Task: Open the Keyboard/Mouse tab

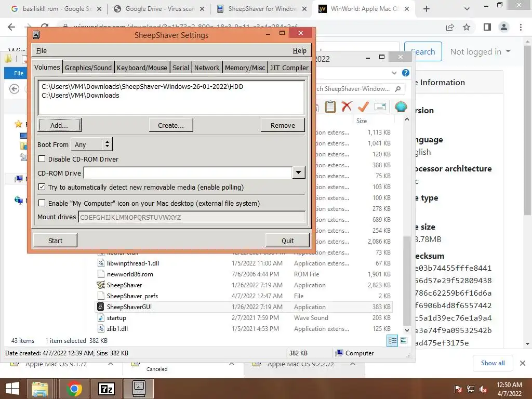Action: coord(142,68)
